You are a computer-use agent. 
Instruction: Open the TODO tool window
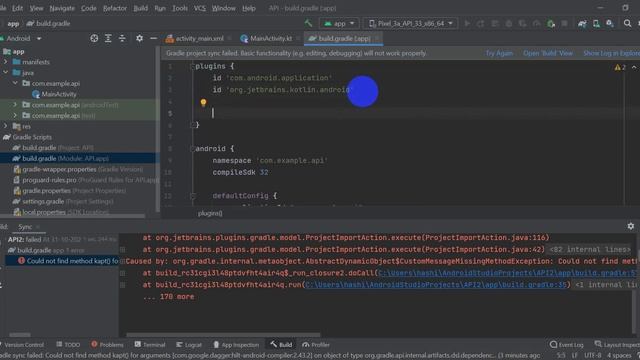[68, 345]
